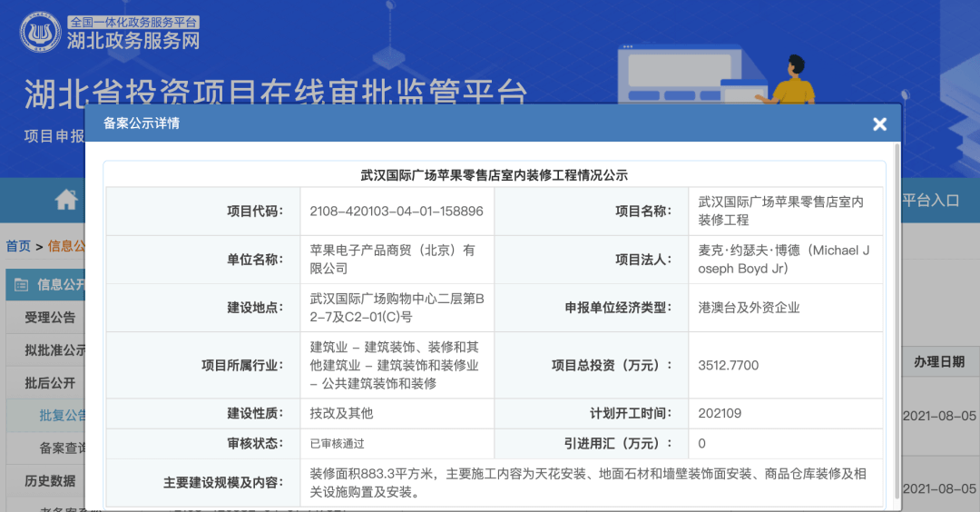Click the dialog title 武汉国际广场苹果零售店室内装修工程情况公示
The width and height of the screenshot is (980, 512).
click(494, 175)
